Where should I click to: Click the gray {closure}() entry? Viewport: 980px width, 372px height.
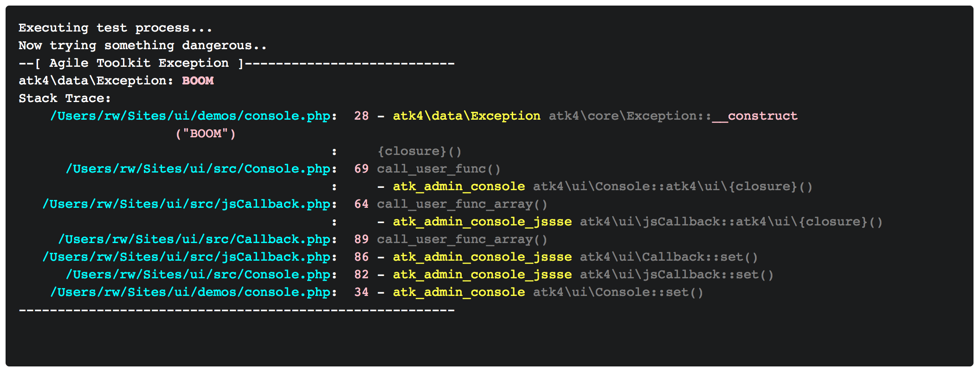coord(419,151)
